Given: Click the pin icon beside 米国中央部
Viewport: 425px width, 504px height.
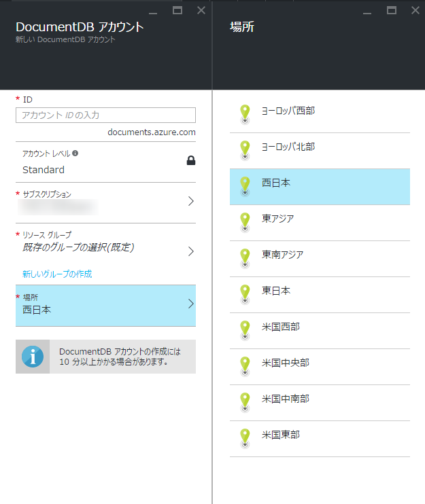Looking at the screenshot, I should pos(245,366).
